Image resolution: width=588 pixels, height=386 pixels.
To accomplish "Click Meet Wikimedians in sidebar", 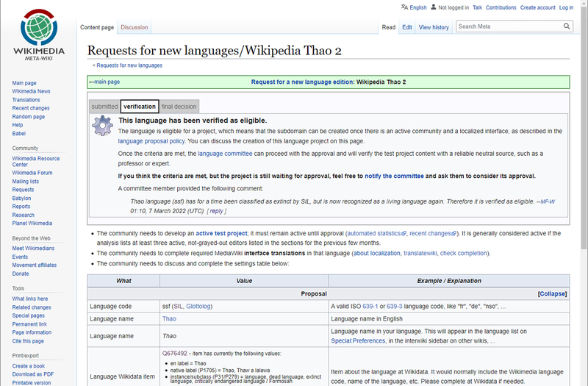I will click(x=33, y=249).
